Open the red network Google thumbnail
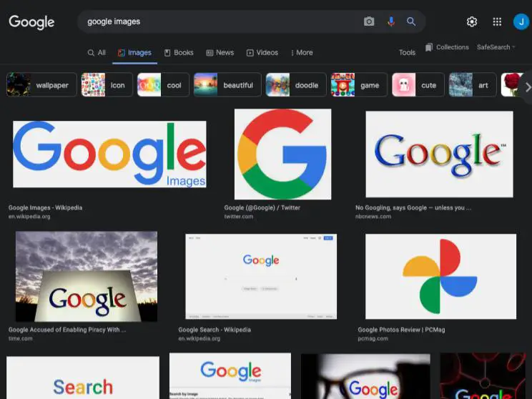Image resolution: width=532 pixels, height=399 pixels. (x=483, y=376)
